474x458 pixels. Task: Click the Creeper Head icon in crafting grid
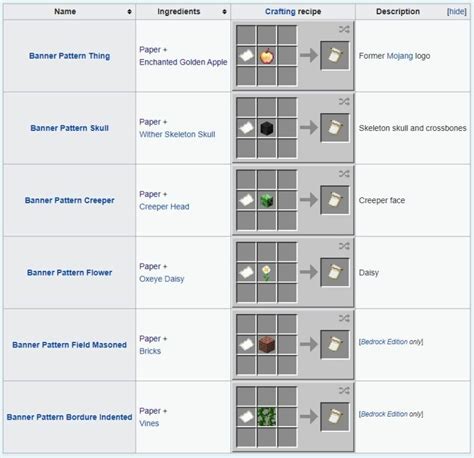point(266,200)
